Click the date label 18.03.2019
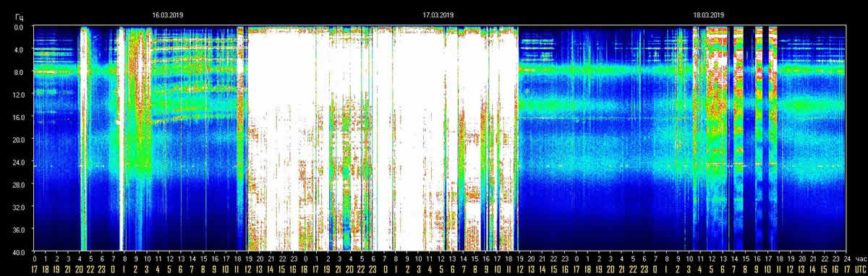The width and height of the screenshot is (868, 276). click(x=709, y=14)
